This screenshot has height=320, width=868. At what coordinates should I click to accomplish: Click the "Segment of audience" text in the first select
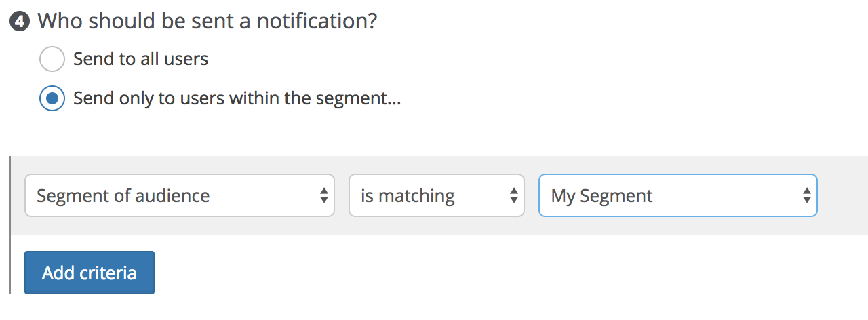(x=123, y=196)
